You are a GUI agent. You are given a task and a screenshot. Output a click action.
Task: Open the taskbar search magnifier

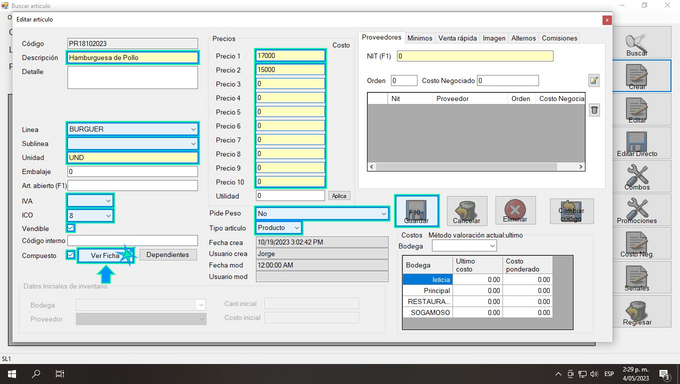click(x=36, y=374)
